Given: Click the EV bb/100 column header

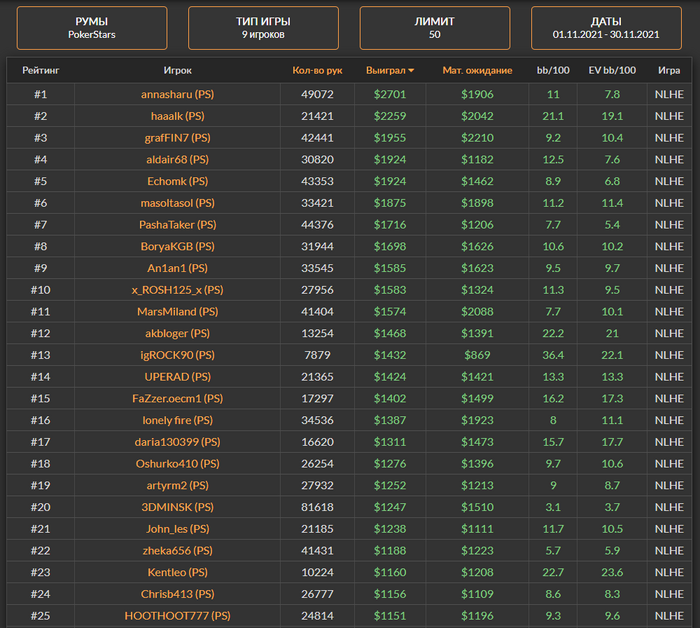Looking at the screenshot, I should 612,71.
